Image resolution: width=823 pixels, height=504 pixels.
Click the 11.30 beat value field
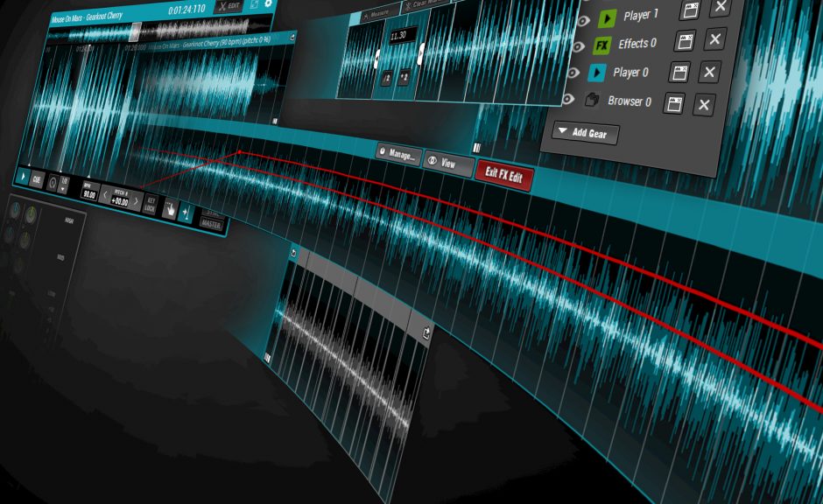pyautogui.click(x=403, y=35)
